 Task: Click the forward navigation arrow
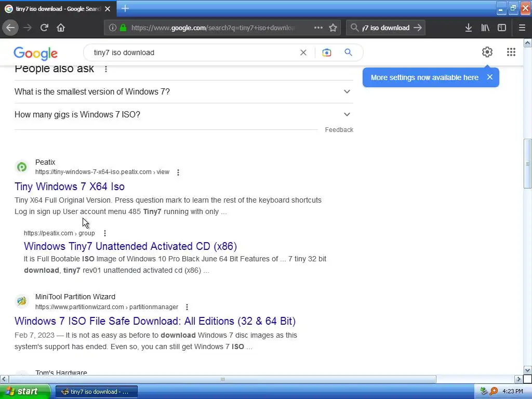pos(28,28)
